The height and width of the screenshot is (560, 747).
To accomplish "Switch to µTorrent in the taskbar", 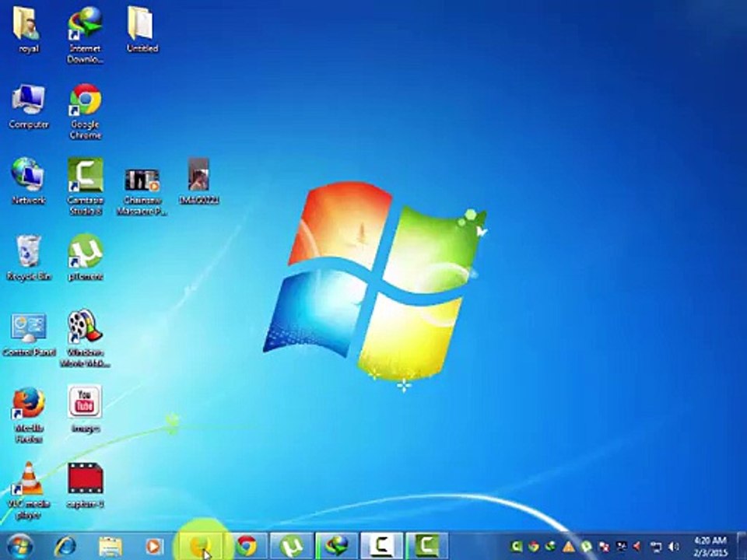I will click(291, 546).
